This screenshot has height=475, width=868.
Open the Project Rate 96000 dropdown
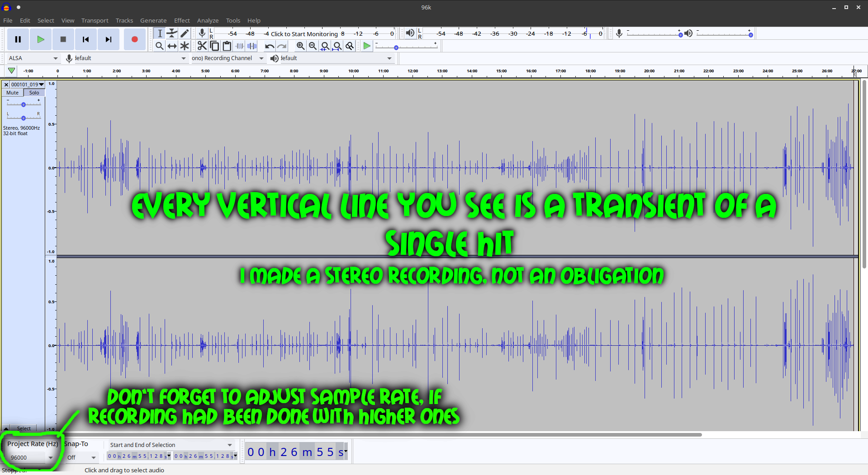pos(31,457)
